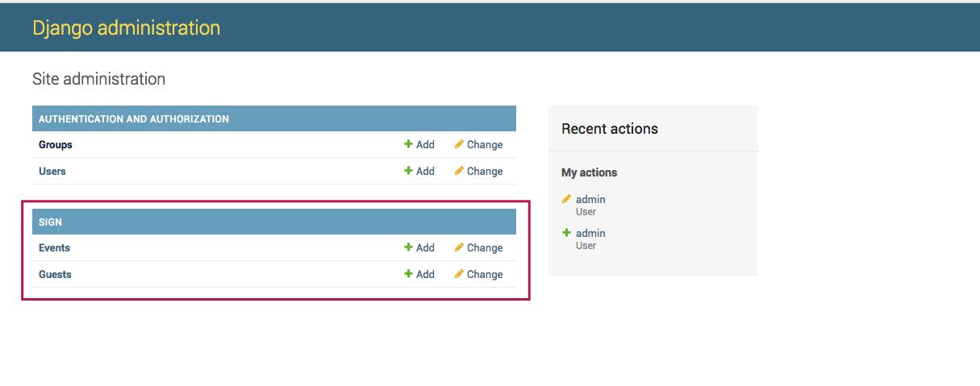Click the Change text link for Events
Screen dimensions: 980x386
(x=485, y=248)
